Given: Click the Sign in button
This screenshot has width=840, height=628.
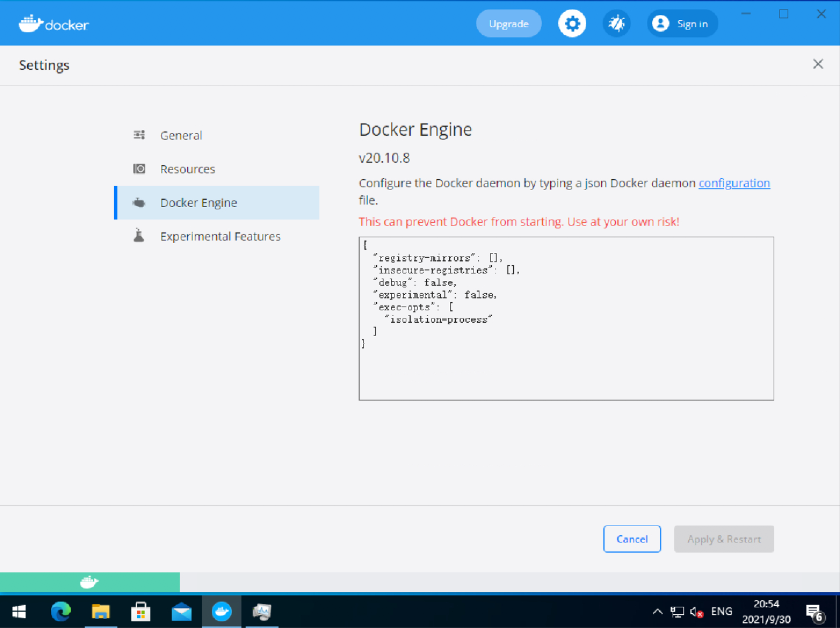Looking at the screenshot, I should pyautogui.click(x=682, y=24).
